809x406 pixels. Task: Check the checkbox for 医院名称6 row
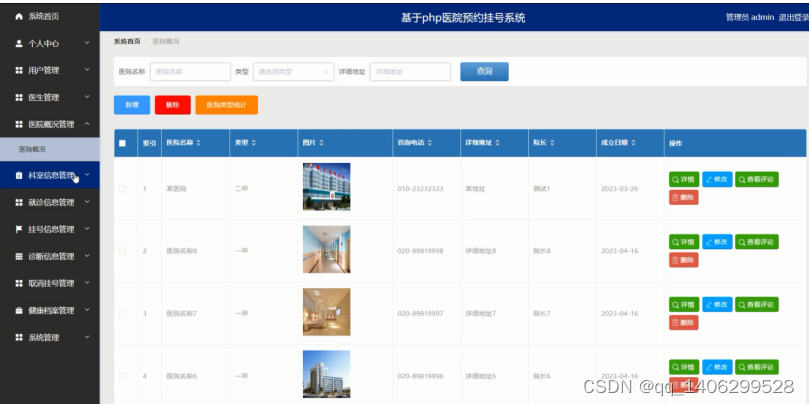click(x=122, y=376)
